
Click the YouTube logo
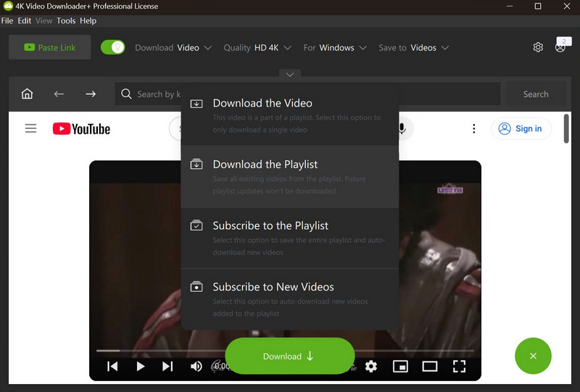pos(81,129)
